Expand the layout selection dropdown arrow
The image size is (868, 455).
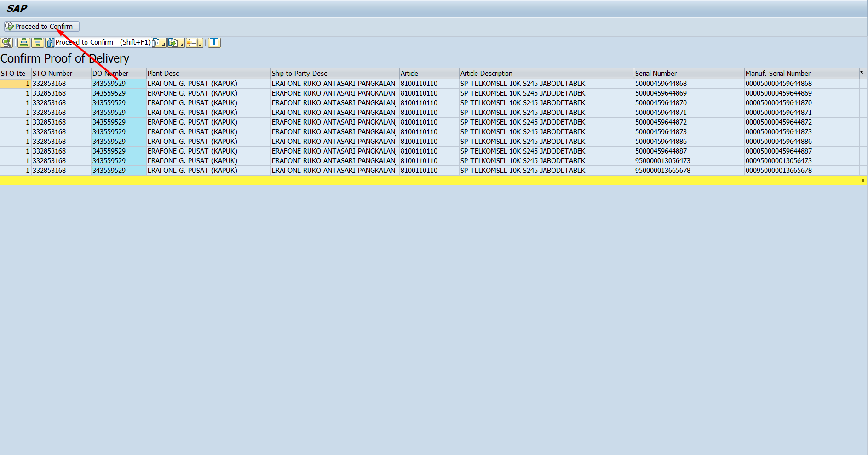pos(201,45)
